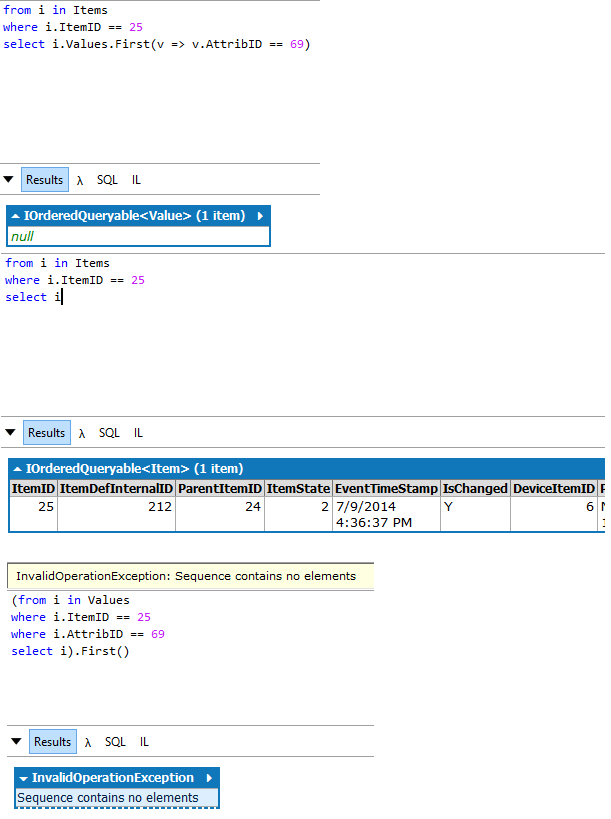The height and width of the screenshot is (819, 611).
Task: Open dropdown arrow on InvalidOperationException header
Action: point(209,778)
